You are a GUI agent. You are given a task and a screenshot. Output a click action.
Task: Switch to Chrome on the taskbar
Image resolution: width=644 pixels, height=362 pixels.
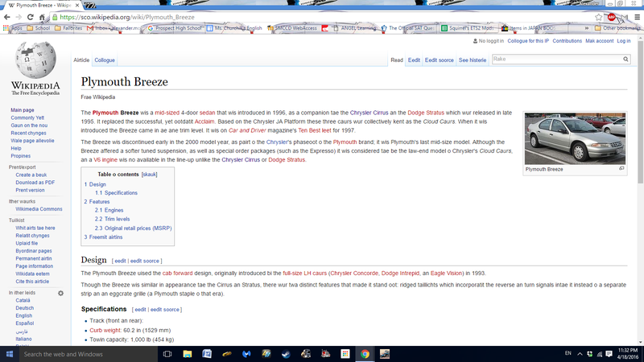(x=365, y=354)
